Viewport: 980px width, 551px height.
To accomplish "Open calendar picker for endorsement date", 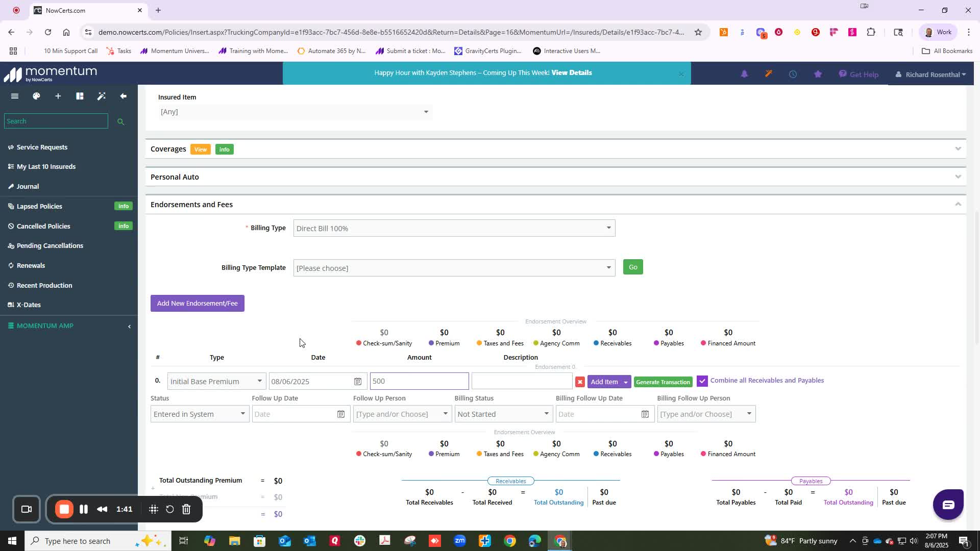I will pyautogui.click(x=358, y=382).
